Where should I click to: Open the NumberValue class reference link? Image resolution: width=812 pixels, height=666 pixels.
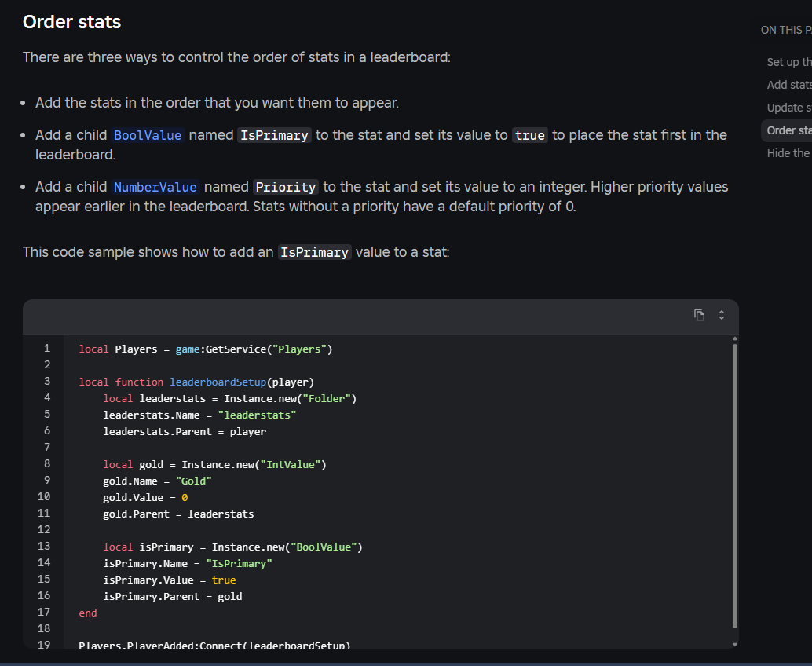coord(155,186)
